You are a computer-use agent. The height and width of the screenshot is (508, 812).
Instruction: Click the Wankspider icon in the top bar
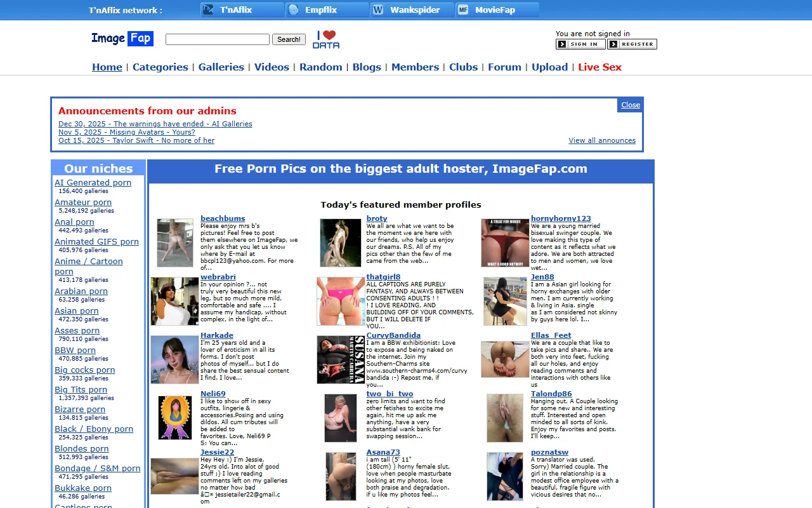378,10
